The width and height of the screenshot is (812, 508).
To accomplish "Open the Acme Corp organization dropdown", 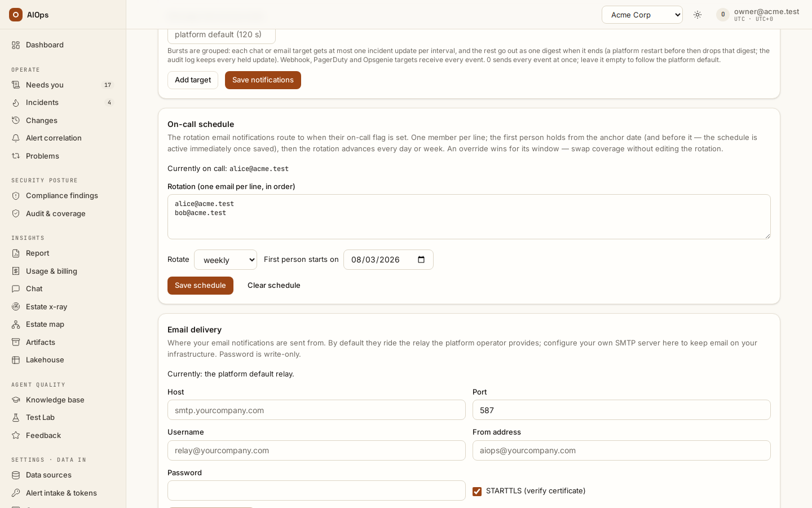I will tap(642, 15).
